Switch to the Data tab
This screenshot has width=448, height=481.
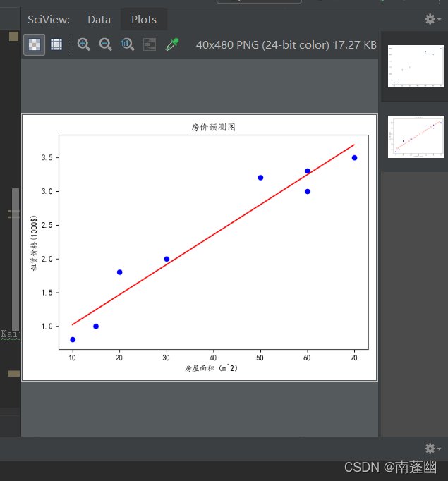99,20
